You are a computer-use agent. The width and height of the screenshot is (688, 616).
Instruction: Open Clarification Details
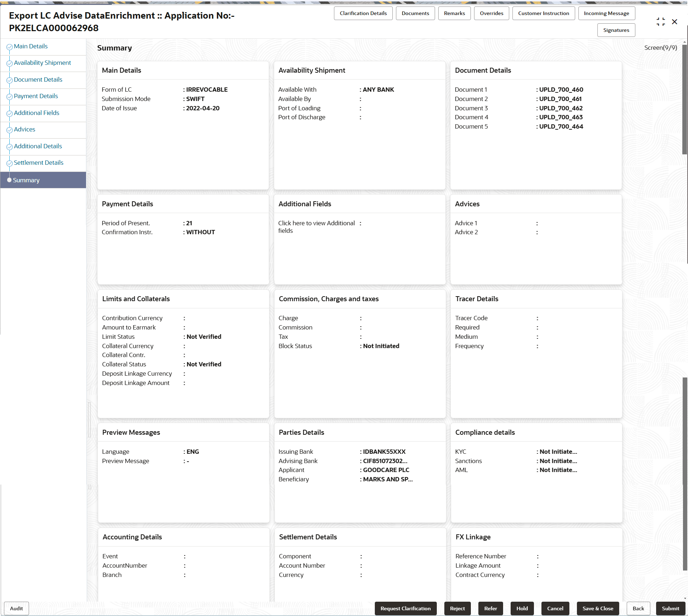point(363,13)
